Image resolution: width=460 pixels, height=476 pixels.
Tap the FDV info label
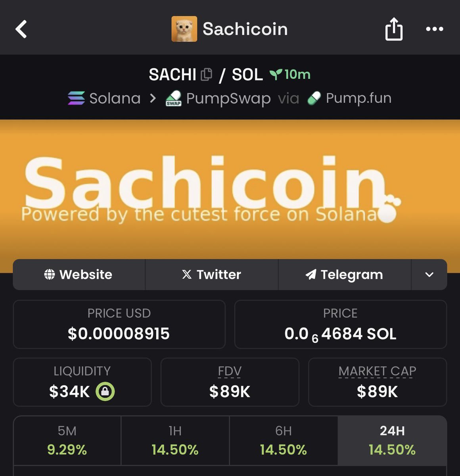point(230,371)
